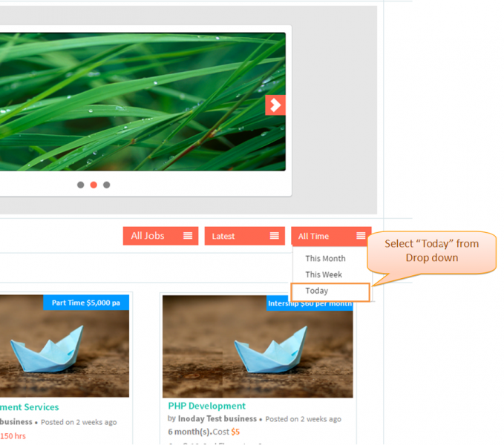Choose This Week from time filter
Viewport: 504px width, 445px height.
coord(324,274)
